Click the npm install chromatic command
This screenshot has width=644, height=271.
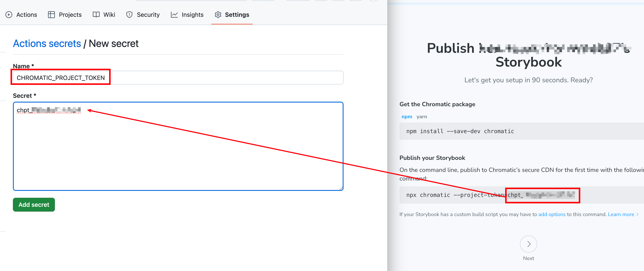coord(460,131)
